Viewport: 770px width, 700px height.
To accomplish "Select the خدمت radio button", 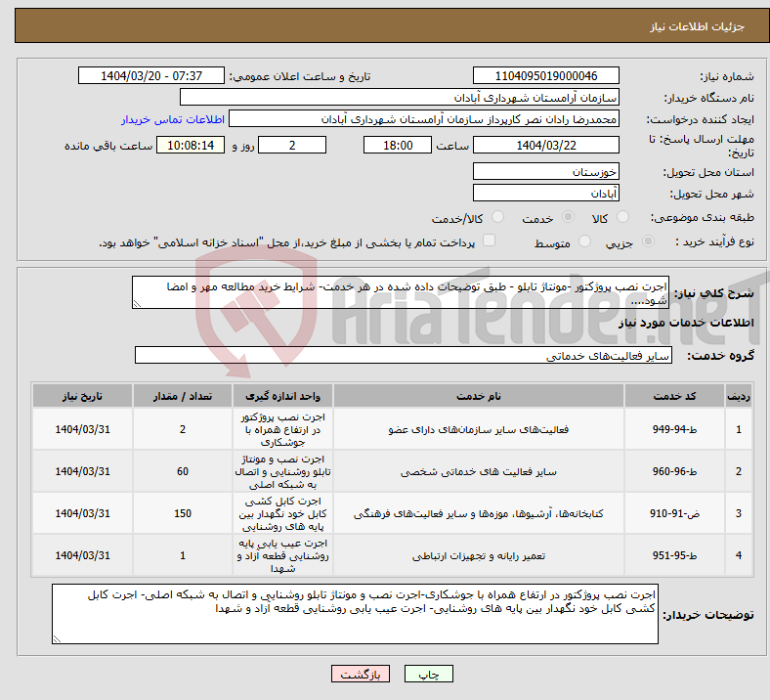I will tap(568, 217).
